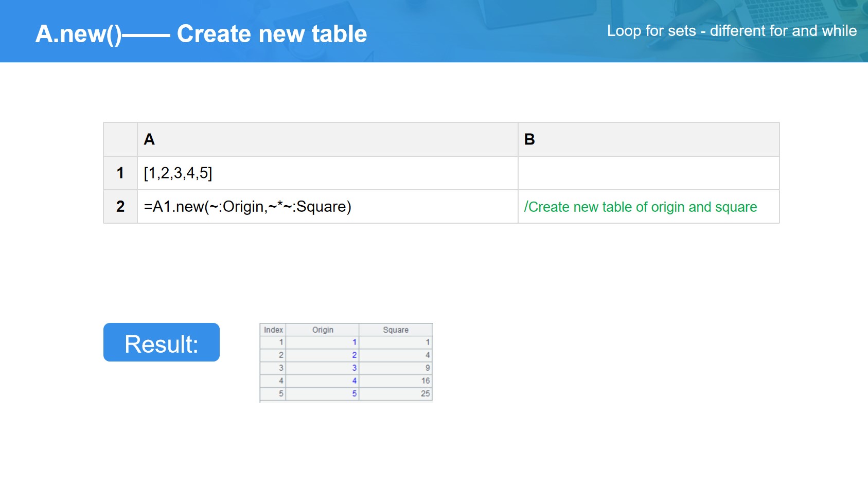Click the Index column header in result table

coord(273,330)
